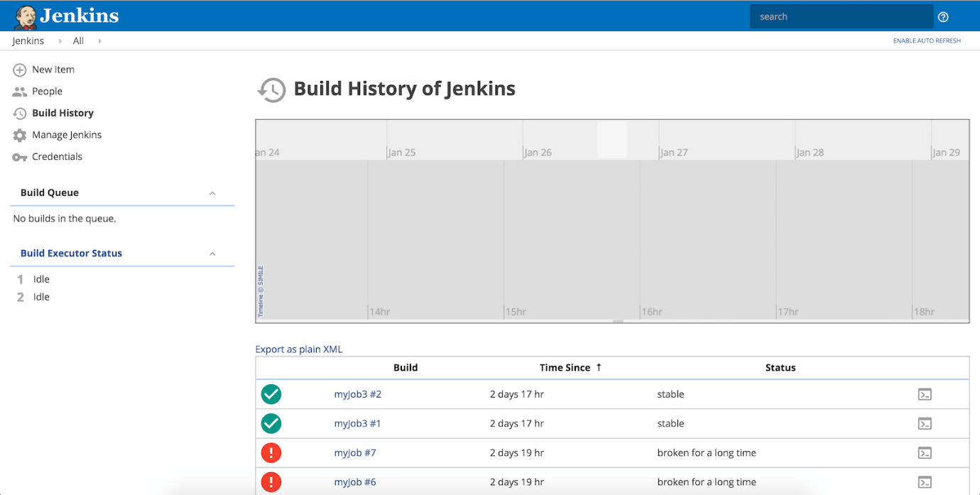
Task: Open console output icon for myJob3 #1
Action: [x=925, y=423]
